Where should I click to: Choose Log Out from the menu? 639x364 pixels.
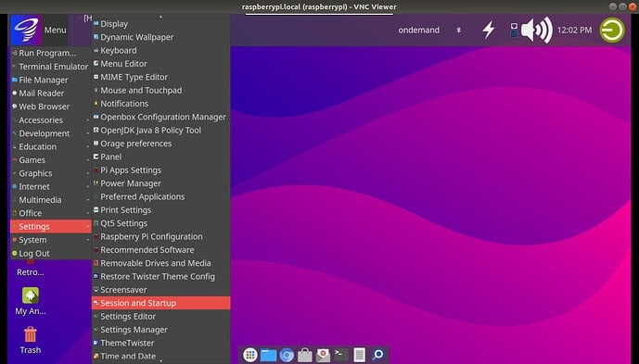[x=50, y=253]
